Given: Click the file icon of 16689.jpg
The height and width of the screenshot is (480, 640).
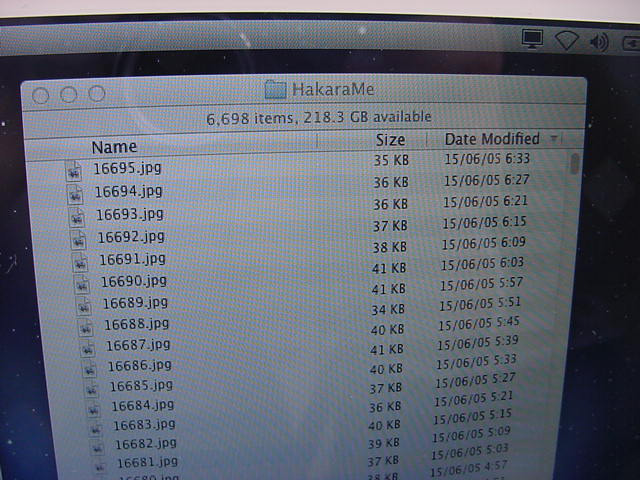Looking at the screenshot, I should [84, 305].
